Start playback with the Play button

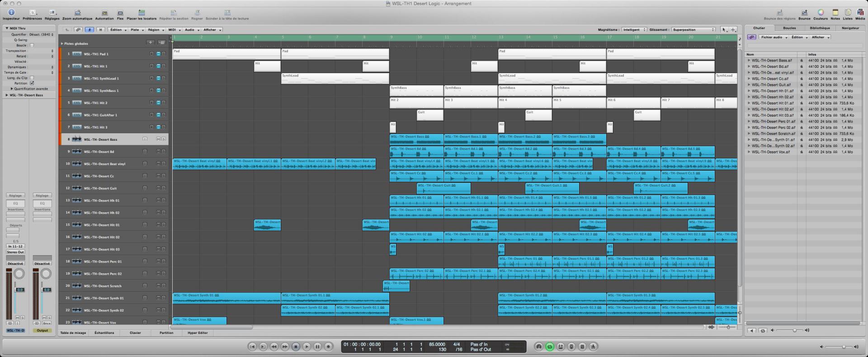click(x=307, y=347)
